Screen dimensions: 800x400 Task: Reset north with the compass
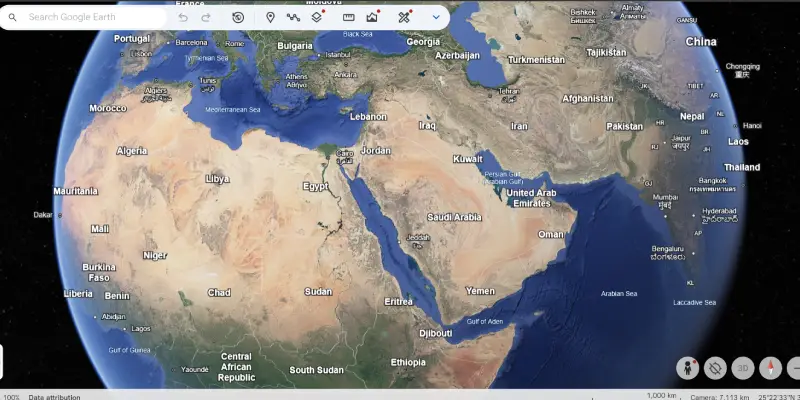tap(770, 368)
